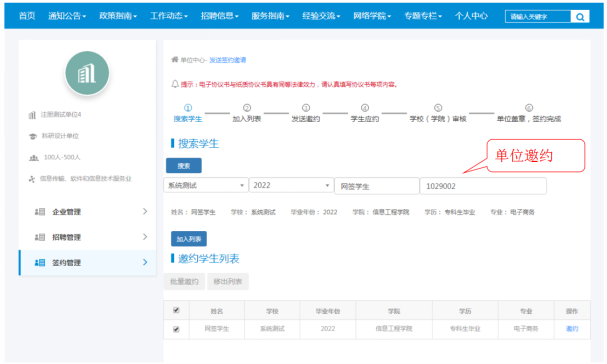The width and height of the screenshot is (607, 364).
Task: Click the unit building avatar icon
Action: coord(87,73)
